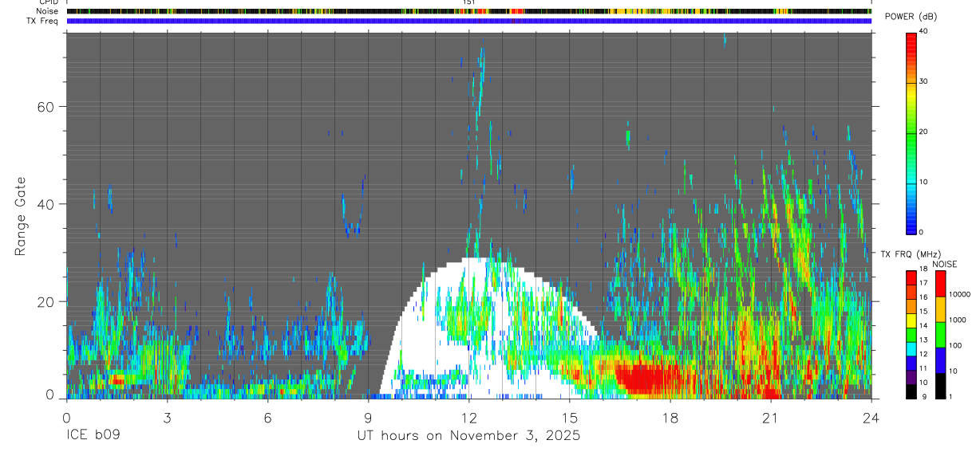Click the range gate 20 axis label

[x=45, y=302]
